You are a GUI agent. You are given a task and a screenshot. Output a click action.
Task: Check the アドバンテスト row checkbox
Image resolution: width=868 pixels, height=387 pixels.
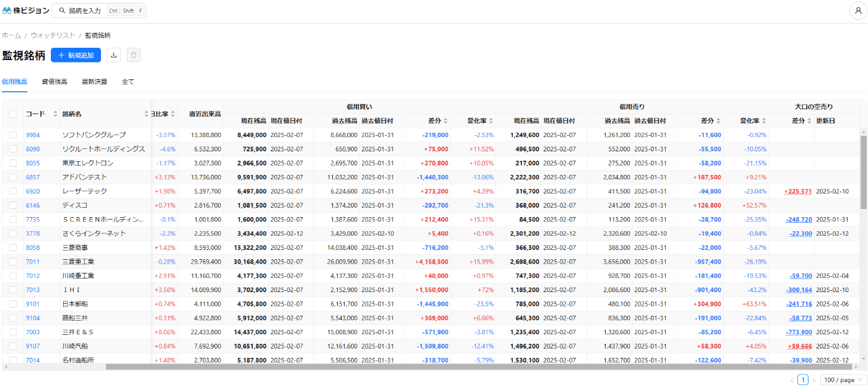click(13, 177)
